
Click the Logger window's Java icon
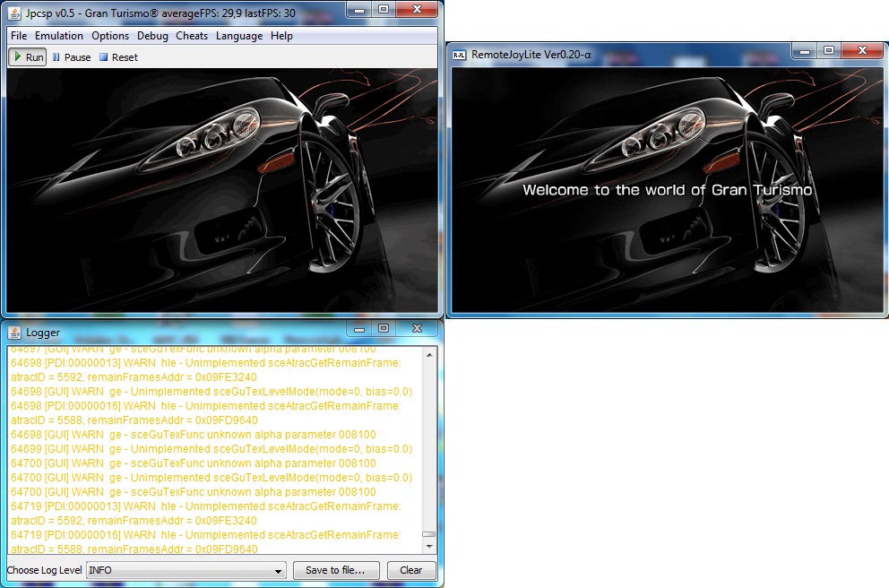click(x=15, y=333)
